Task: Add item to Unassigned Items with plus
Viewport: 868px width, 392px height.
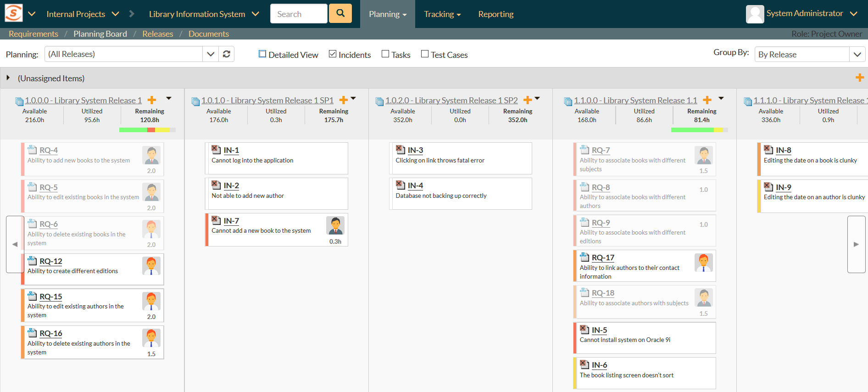Action: coord(860,78)
